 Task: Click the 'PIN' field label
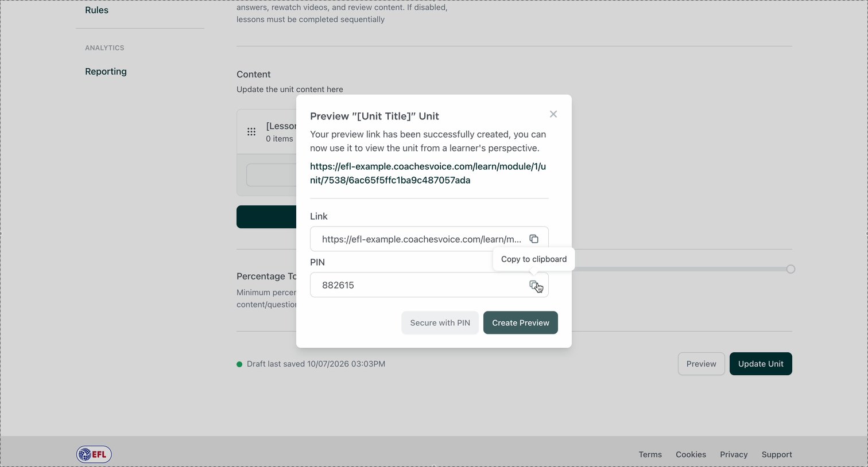click(317, 262)
